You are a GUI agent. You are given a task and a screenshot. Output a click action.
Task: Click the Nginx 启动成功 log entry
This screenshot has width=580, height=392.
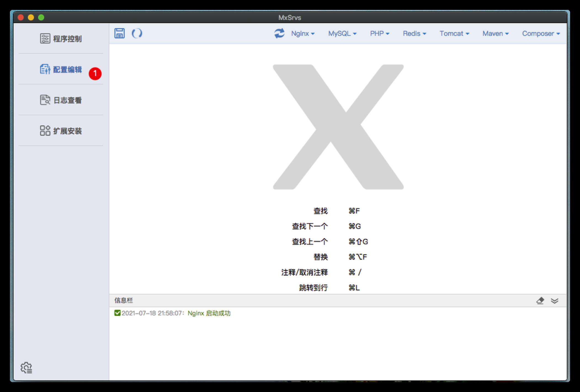209,313
